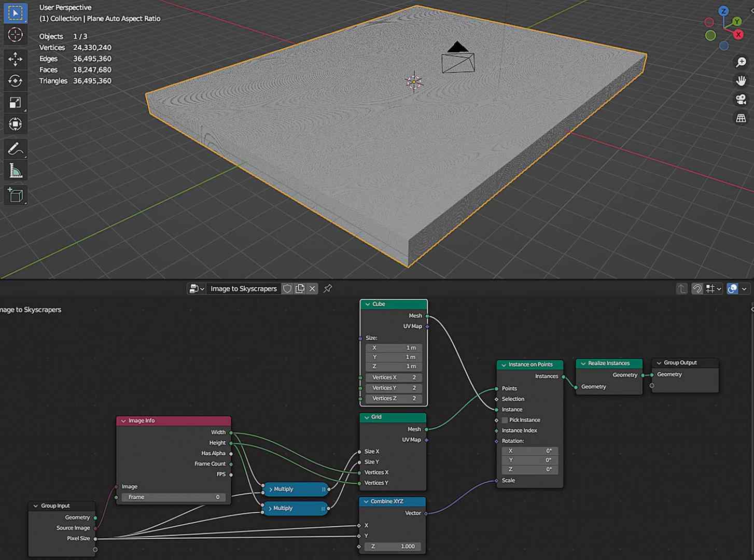Select the Rotate tool
754x560 pixels.
coord(15,81)
